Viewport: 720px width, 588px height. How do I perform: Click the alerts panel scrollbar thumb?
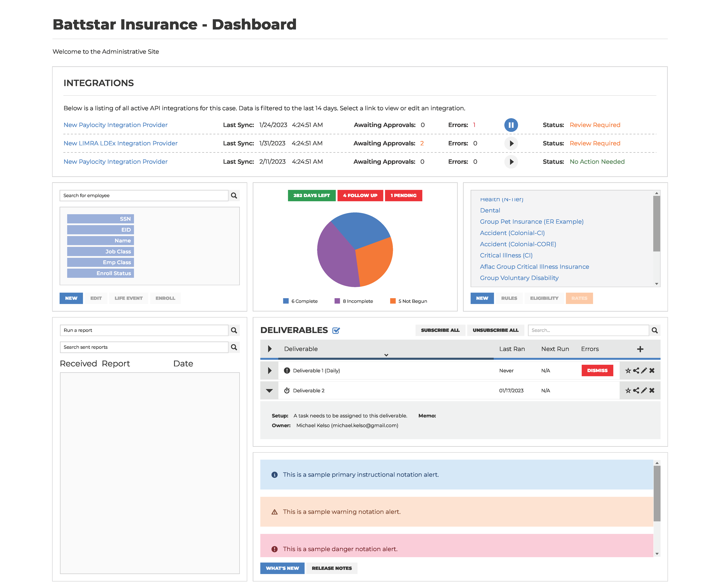(657, 493)
